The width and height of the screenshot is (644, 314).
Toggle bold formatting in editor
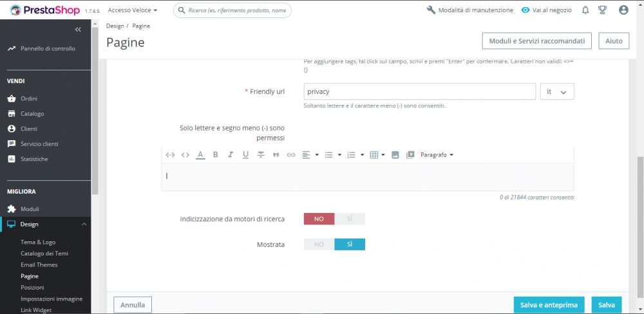[215, 154]
